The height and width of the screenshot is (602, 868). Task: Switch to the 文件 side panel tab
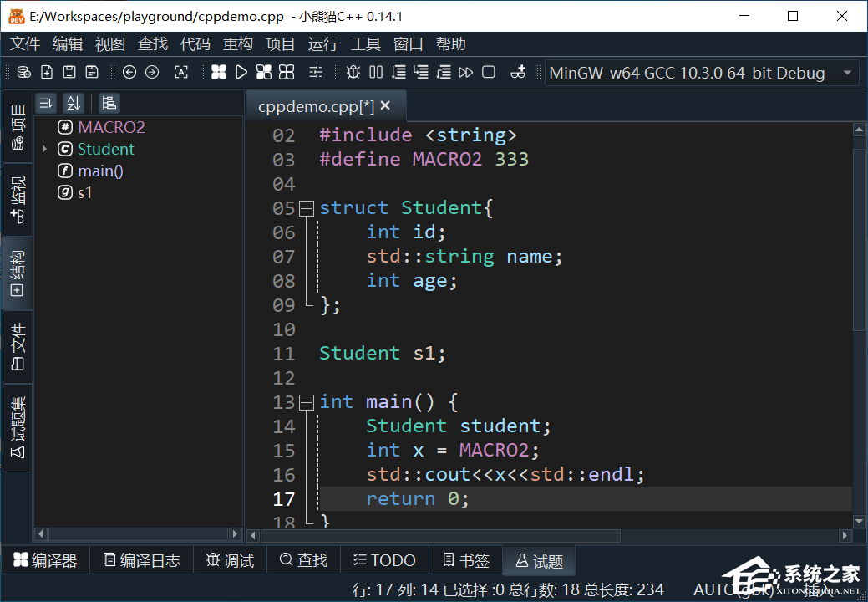click(18, 347)
